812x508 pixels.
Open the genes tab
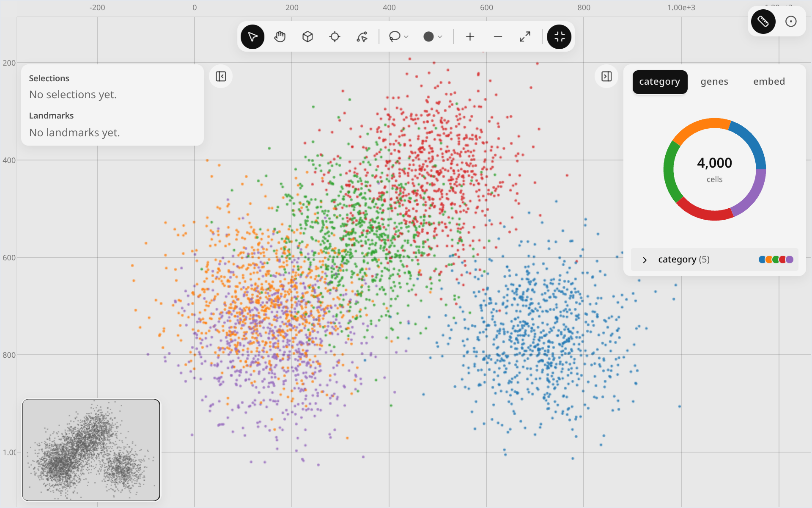(714, 82)
